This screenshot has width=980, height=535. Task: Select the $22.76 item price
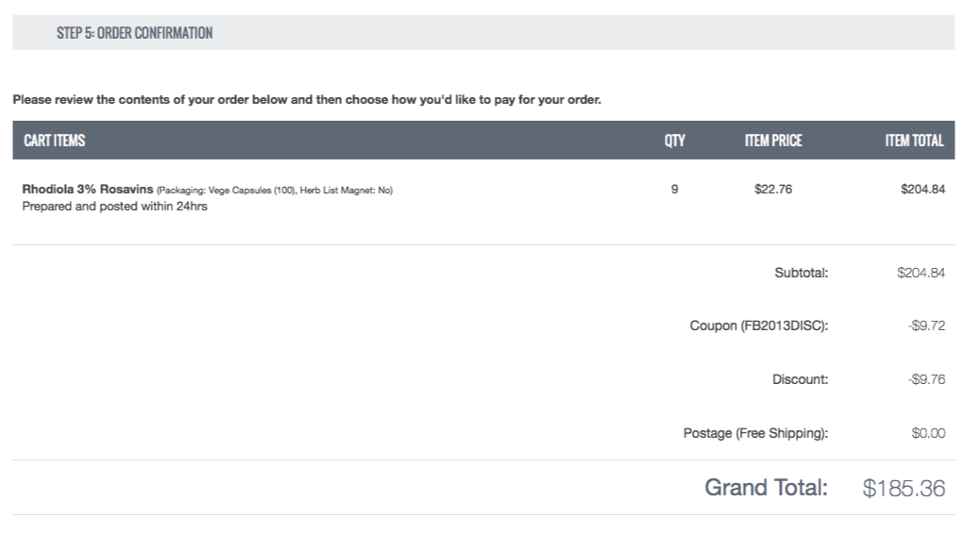tap(773, 189)
